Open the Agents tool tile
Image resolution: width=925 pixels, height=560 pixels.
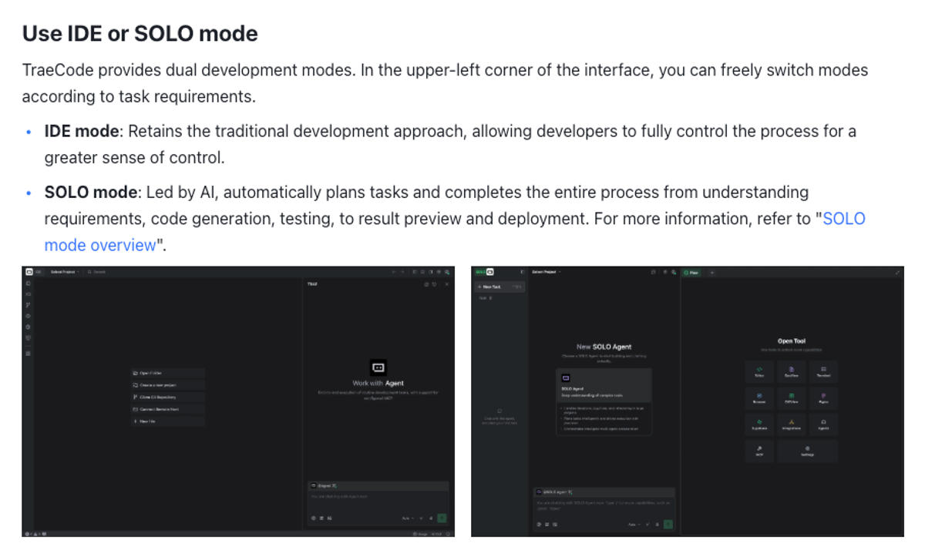click(823, 424)
